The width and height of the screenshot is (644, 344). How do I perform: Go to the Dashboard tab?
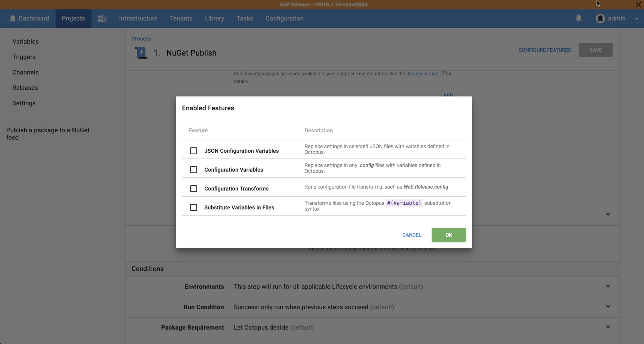click(x=29, y=19)
